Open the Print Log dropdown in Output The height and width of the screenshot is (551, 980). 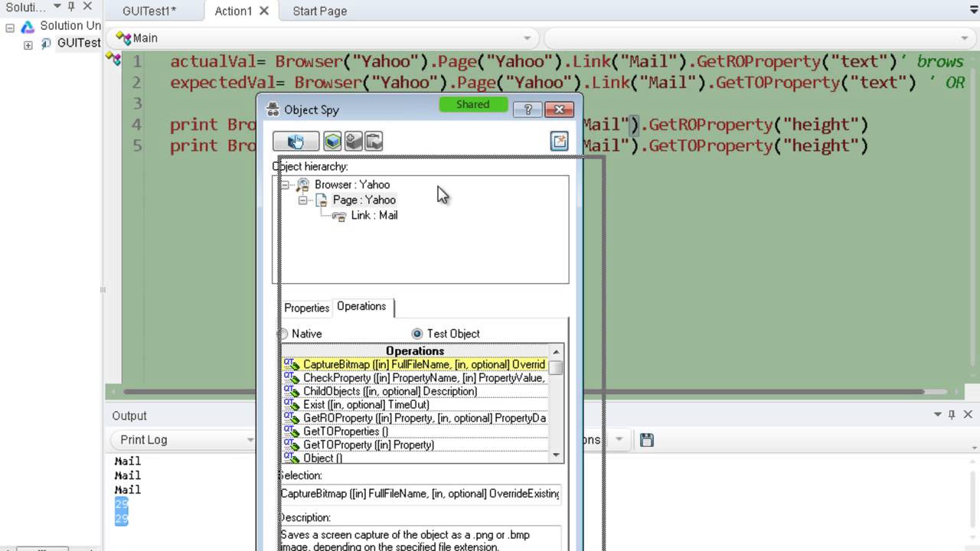[x=250, y=440]
